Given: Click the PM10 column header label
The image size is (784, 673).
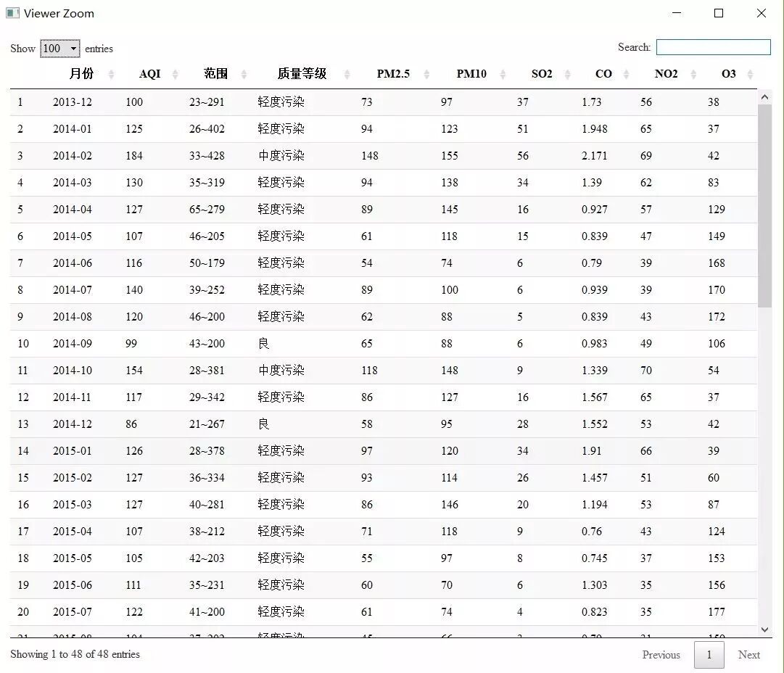Looking at the screenshot, I should tap(471, 74).
